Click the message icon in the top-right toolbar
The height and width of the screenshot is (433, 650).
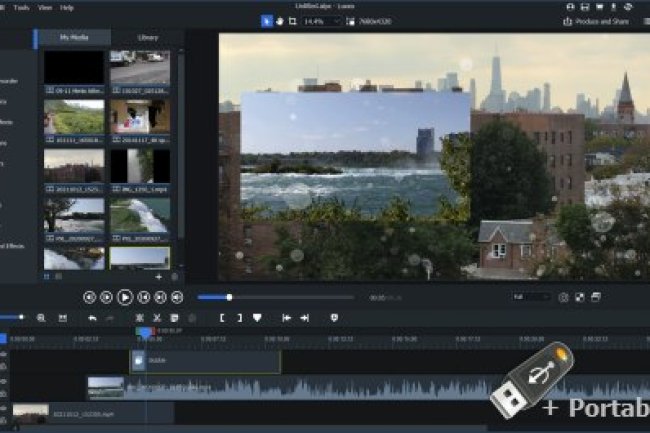pyautogui.click(x=599, y=7)
